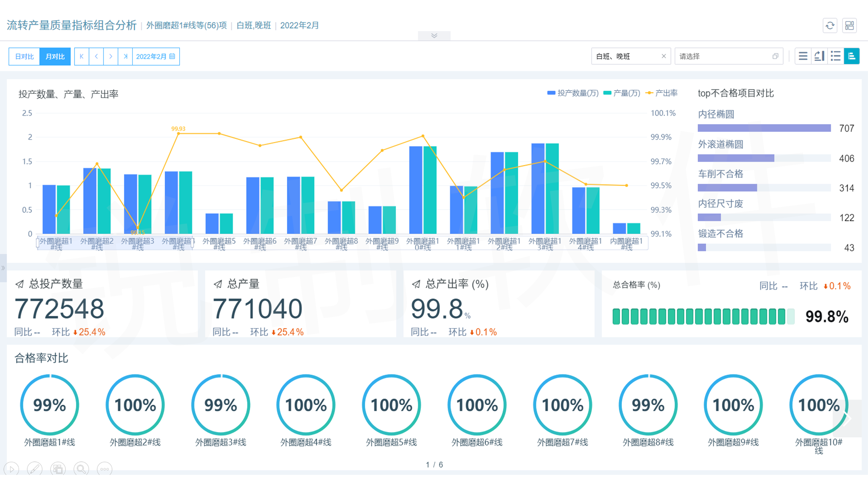
Task: Select the pen edit icon in the bottom toolbar
Action: coord(34,469)
